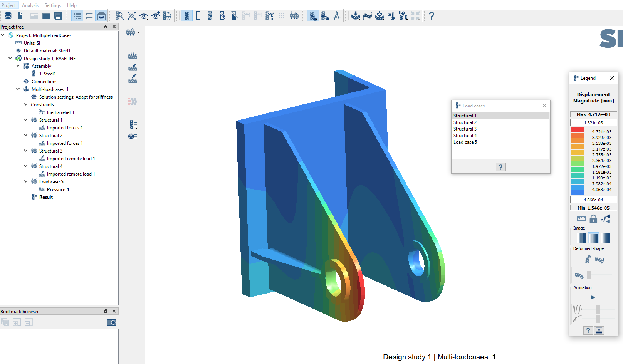
Task: Click the thermometer toolbar icon
Action: 391,16
